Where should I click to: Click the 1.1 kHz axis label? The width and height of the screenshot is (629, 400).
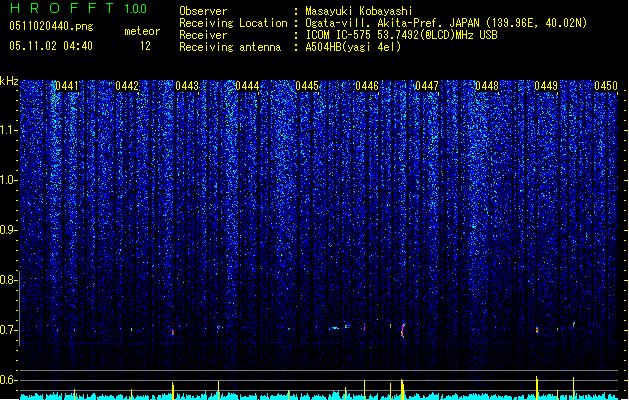click(8, 130)
